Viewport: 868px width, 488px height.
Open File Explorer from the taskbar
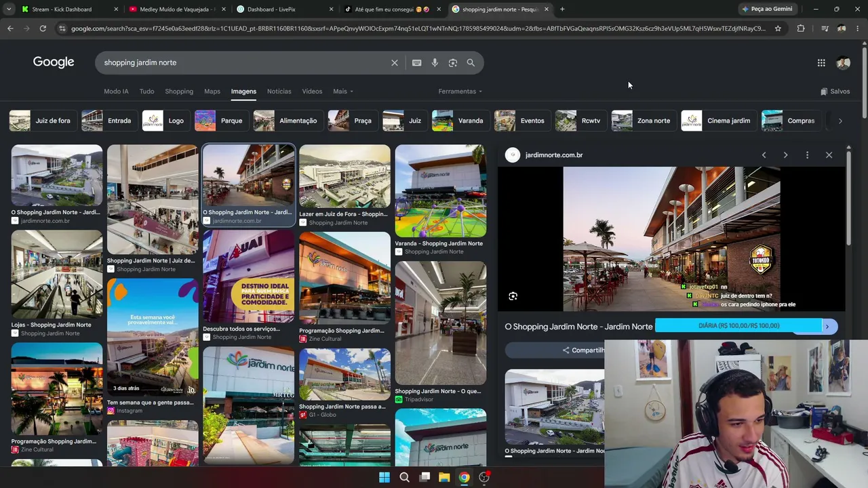[x=444, y=477]
